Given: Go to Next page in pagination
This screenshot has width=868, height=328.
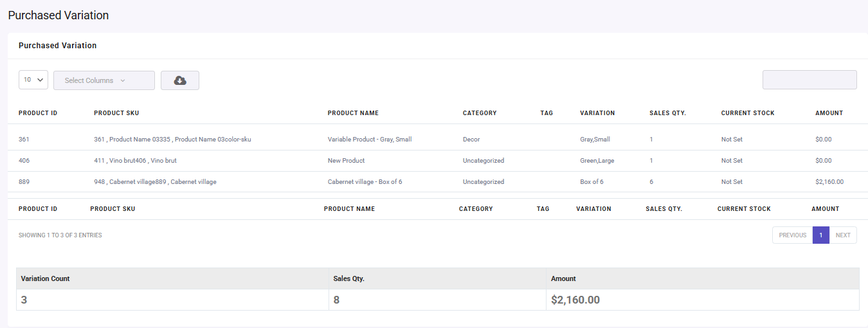Looking at the screenshot, I should (x=843, y=235).
